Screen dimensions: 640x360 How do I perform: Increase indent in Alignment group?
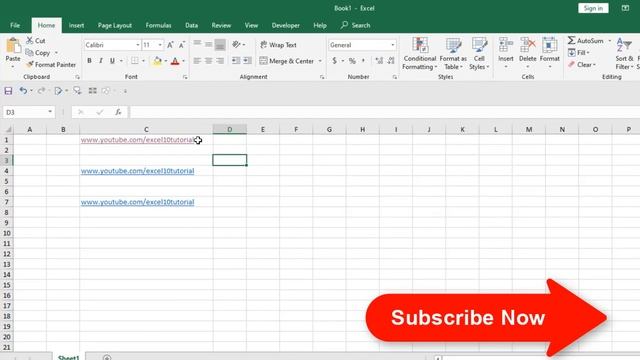pos(247,61)
